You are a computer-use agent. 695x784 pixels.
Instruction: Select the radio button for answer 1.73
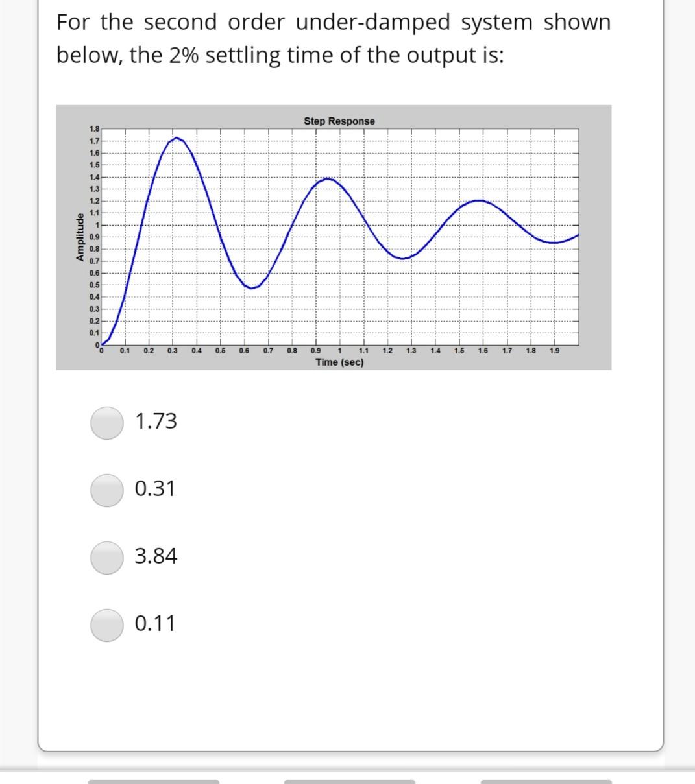107,422
